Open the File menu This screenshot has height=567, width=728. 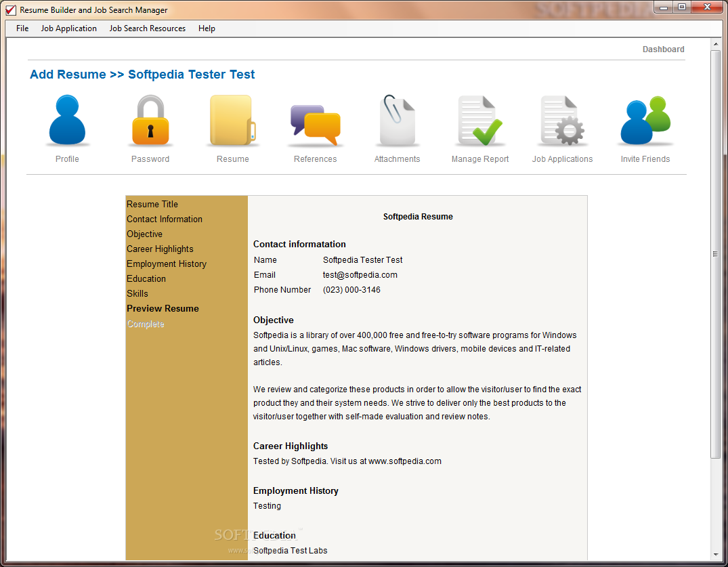[x=22, y=28]
